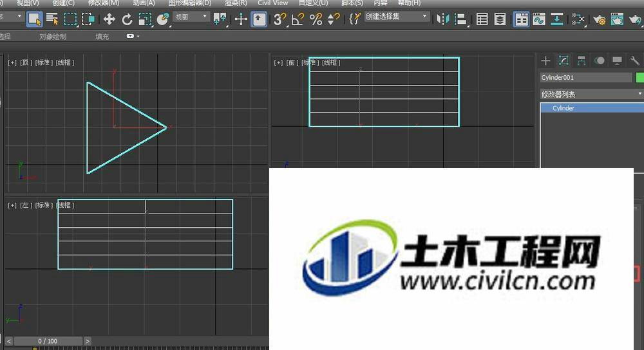Activate the Select and Rotate tool

(127, 19)
